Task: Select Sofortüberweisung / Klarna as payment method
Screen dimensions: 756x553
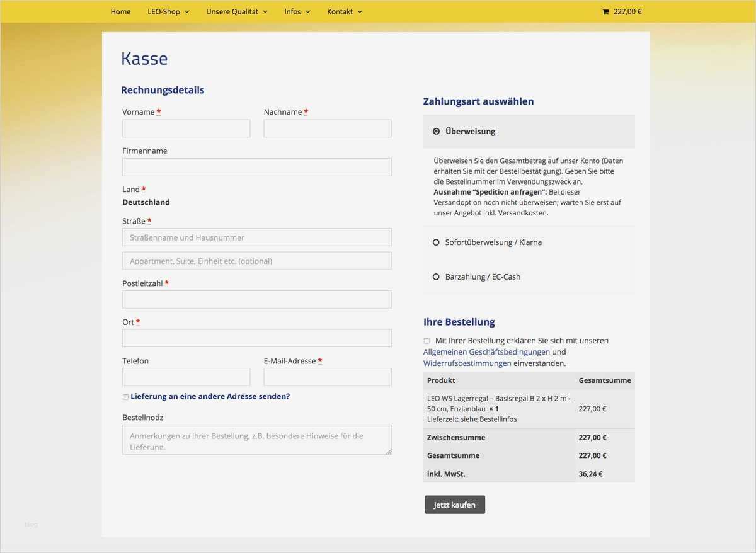Action: pyautogui.click(x=436, y=242)
